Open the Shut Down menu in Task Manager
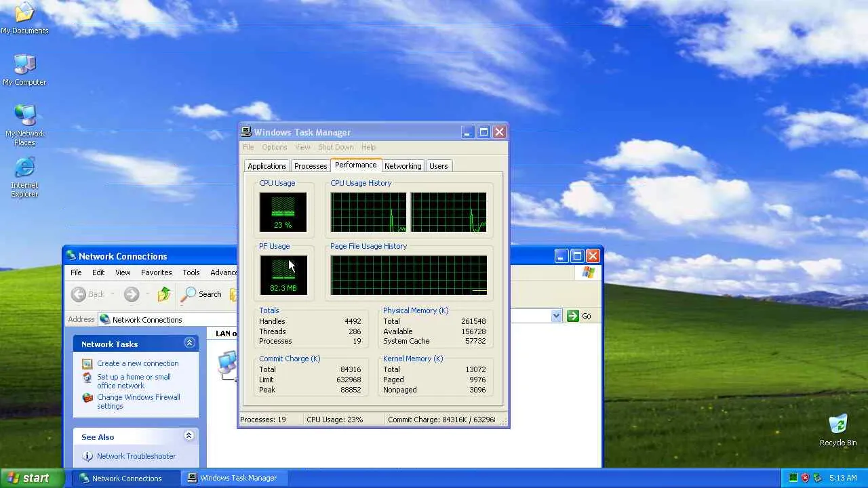This screenshot has height=488, width=868. pyautogui.click(x=336, y=147)
